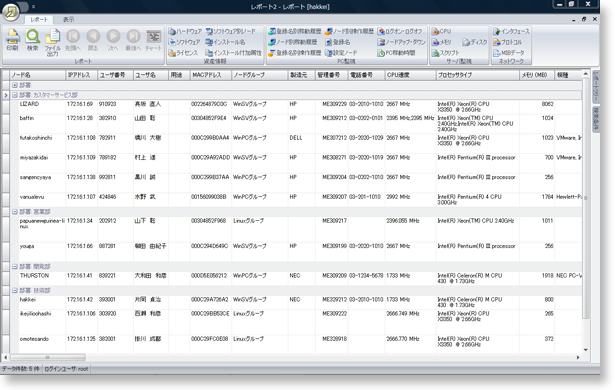Open ログオン・ログオフ report

(x=400, y=31)
